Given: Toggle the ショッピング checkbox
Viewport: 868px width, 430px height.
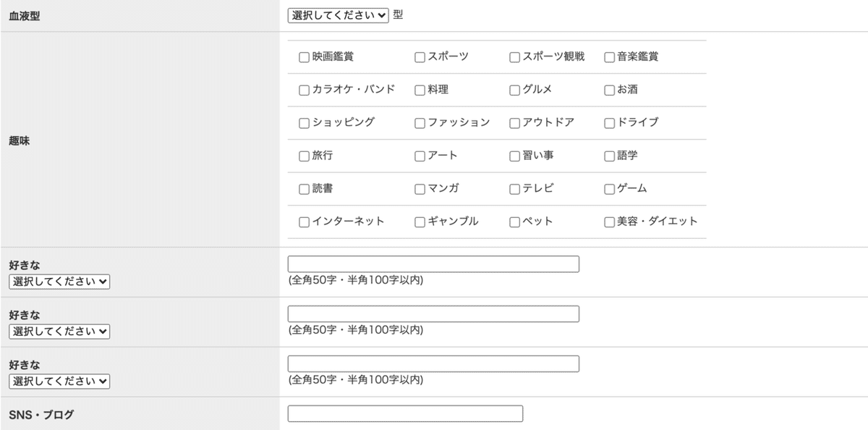Looking at the screenshot, I should (x=305, y=123).
